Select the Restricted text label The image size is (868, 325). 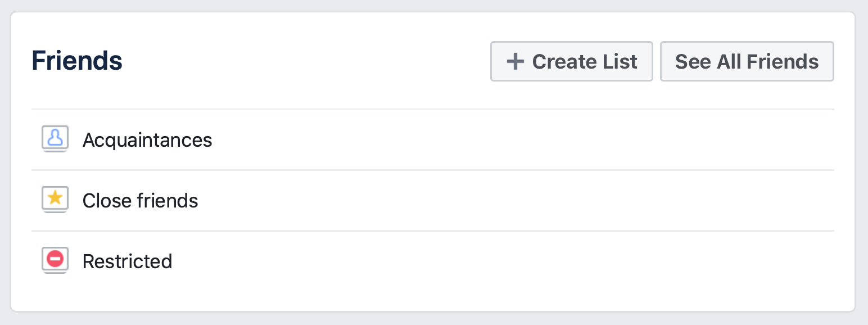click(x=128, y=261)
